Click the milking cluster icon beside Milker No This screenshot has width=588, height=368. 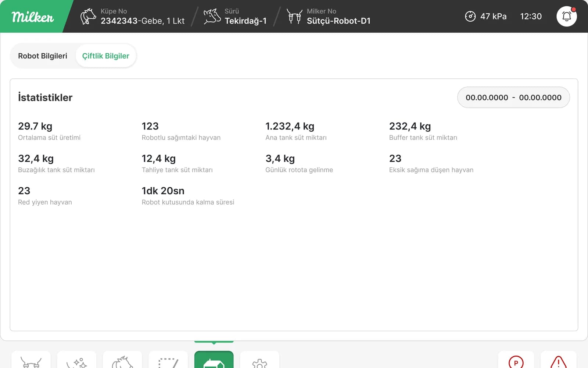coord(294,16)
